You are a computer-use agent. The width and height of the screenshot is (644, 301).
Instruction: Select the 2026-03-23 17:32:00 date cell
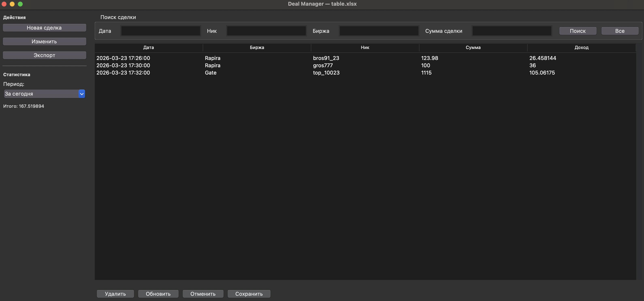tap(149, 73)
